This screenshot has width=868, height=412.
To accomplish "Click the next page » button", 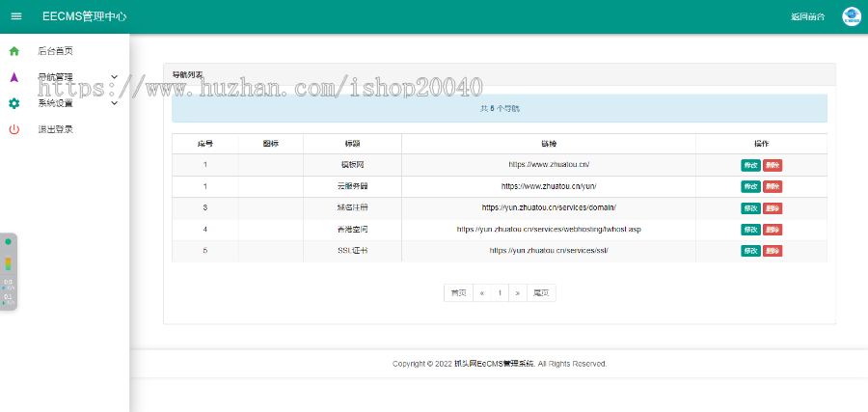I will coord(518,293).
